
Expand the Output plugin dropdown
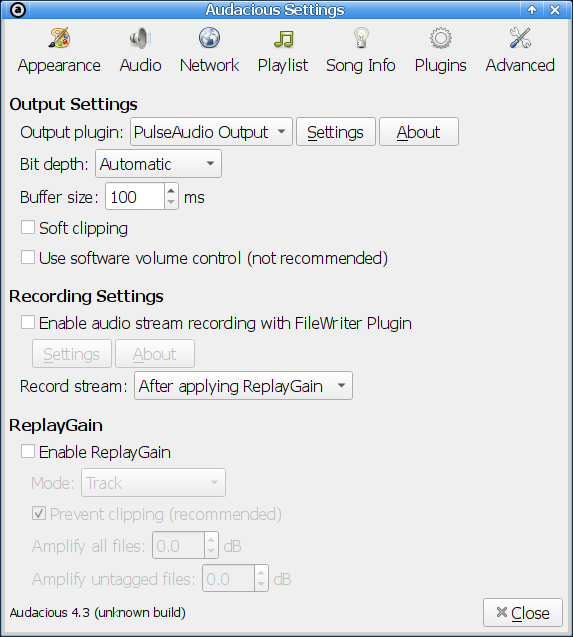click(211, 132)
